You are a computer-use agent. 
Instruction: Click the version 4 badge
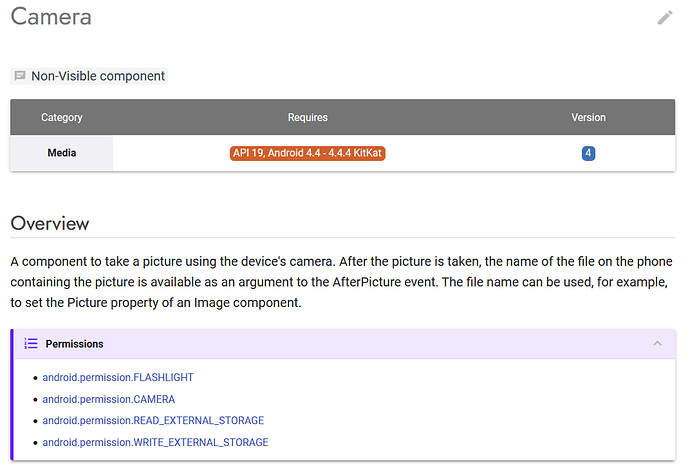click(588, 153)
